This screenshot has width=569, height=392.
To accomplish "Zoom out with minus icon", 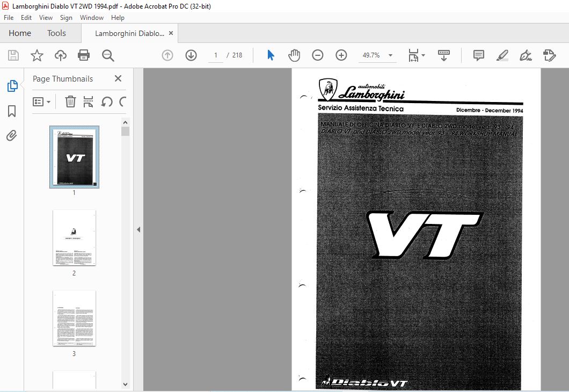I will pos(318,55).
